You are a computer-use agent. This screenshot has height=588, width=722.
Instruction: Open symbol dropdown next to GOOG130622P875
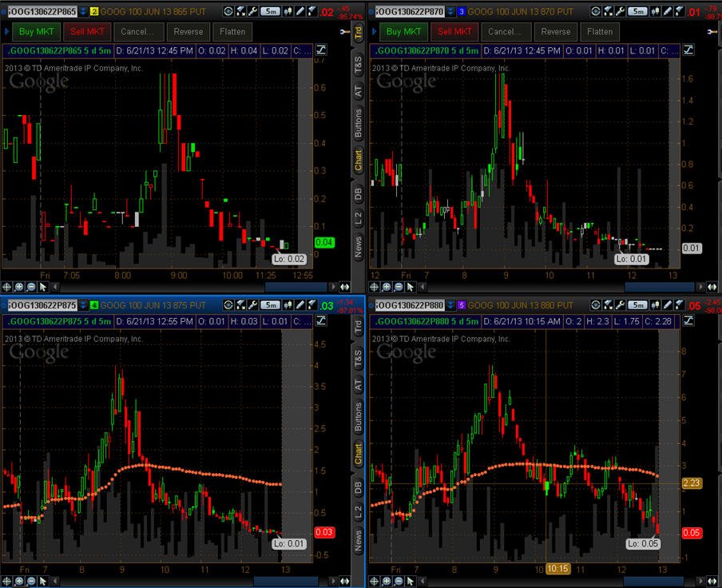pyautogui.click(x=83, y=305)
